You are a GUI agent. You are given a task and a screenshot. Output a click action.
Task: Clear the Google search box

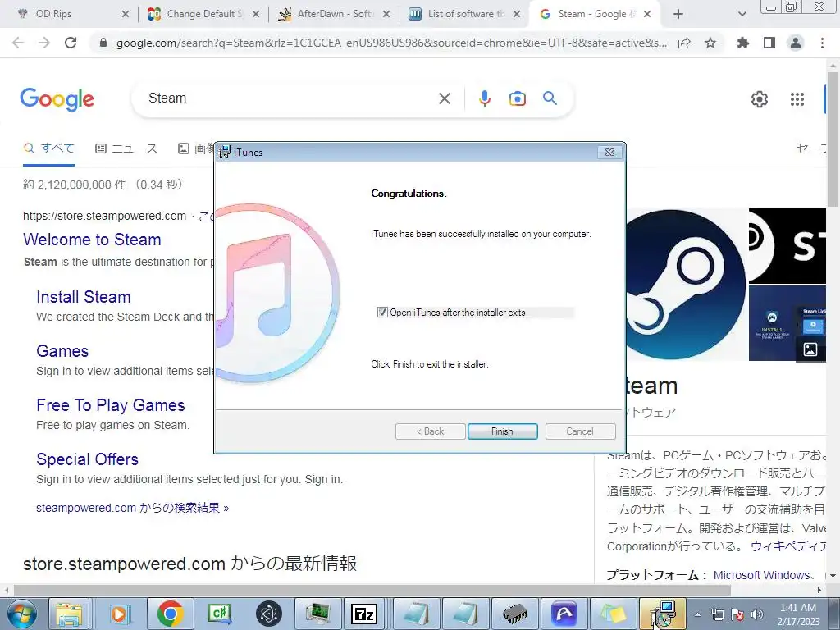point(444,98)
